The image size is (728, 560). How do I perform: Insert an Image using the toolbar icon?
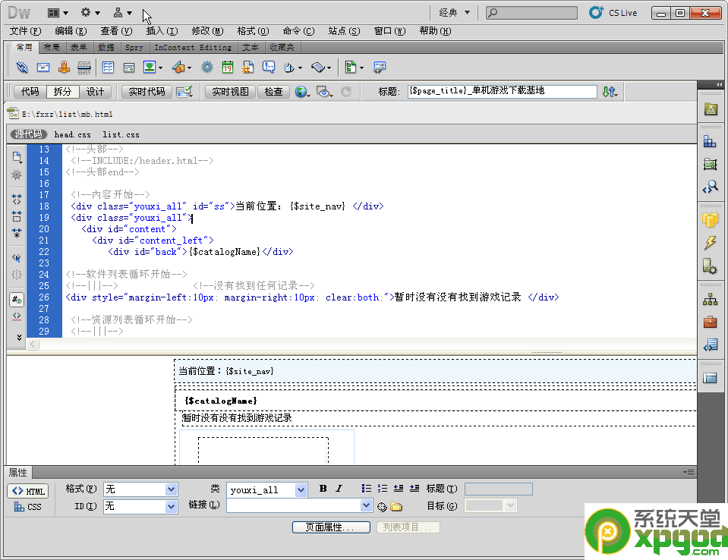pos(149,67)
